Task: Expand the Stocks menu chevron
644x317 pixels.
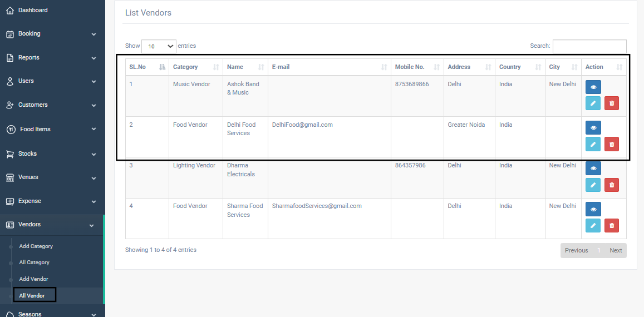Action: pos(94,154)
